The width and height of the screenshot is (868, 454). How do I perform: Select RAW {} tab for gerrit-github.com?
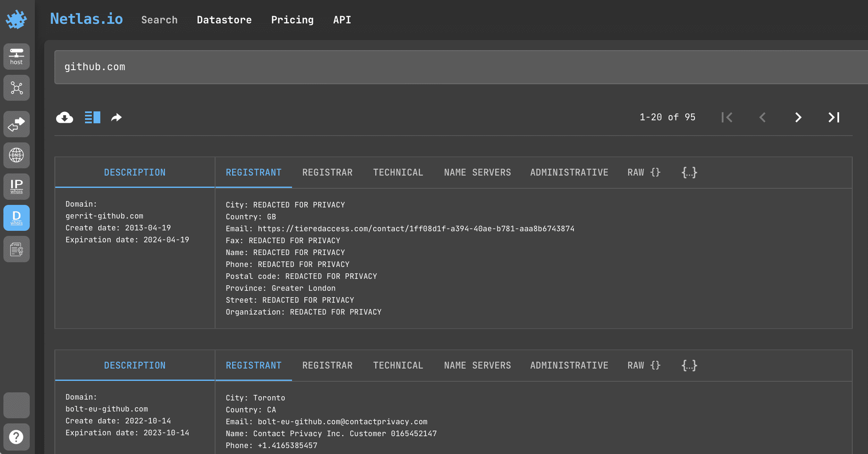644,173
